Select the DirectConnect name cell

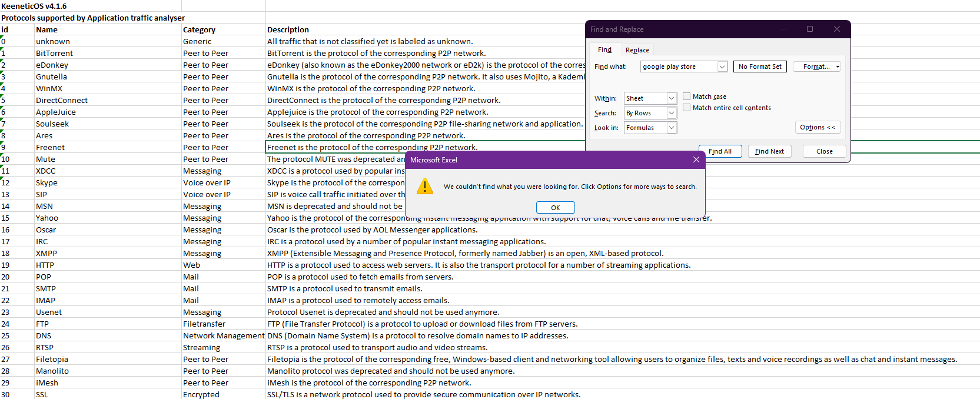click(108, 100)
